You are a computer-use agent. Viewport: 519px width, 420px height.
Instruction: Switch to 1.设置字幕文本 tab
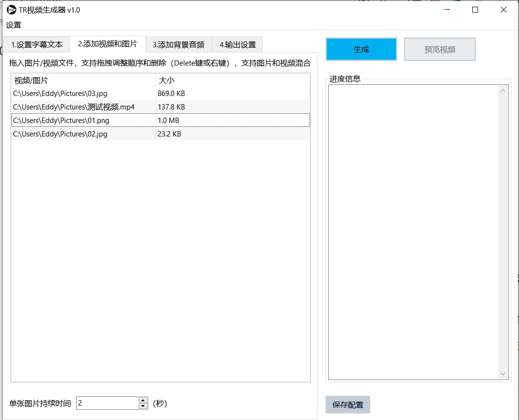(x=37, y=45)
